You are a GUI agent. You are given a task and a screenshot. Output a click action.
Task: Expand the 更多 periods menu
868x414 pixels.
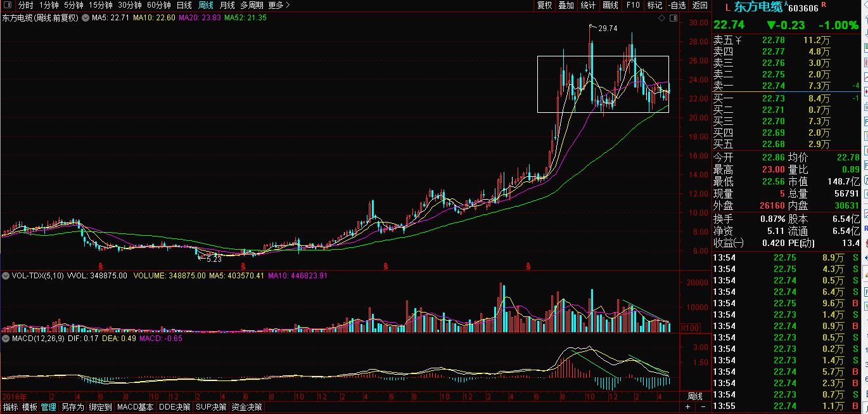click(x=279, y=5)
